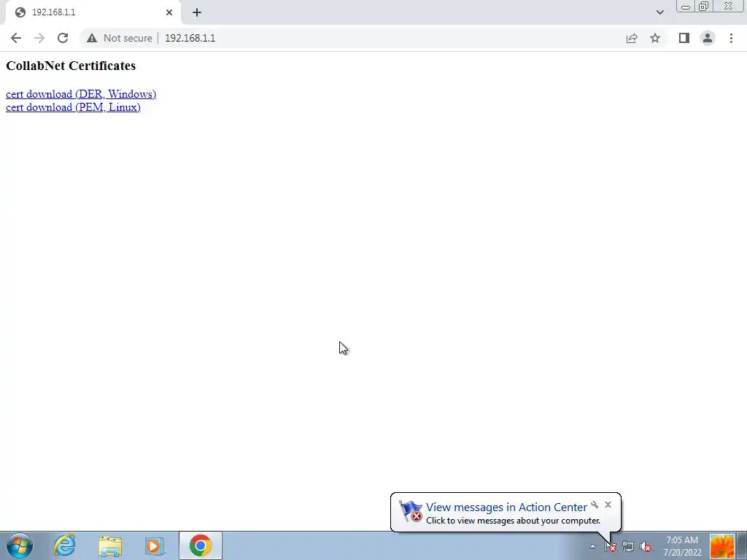Launch Internet Explorer from taskbar
The width and height of the screenshot is (747, 560).
(x=64, y=545)
